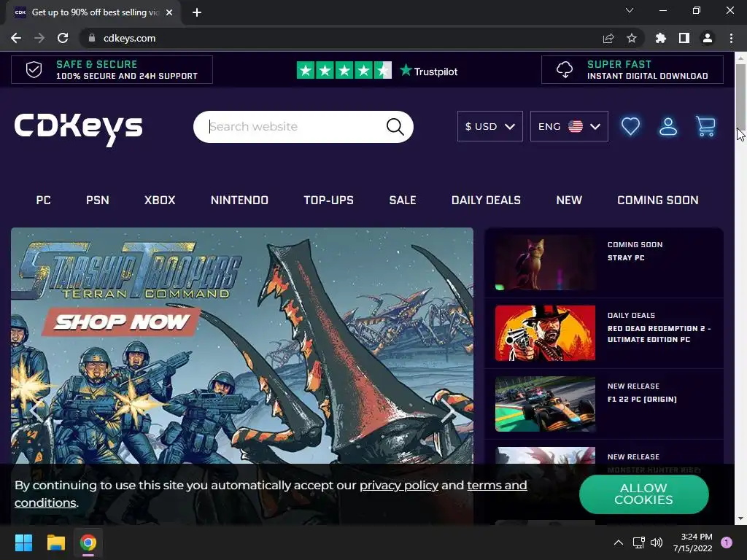Click the wishlist heart icon
Viewport: 747px width, 560px height.
coord(630,126)
